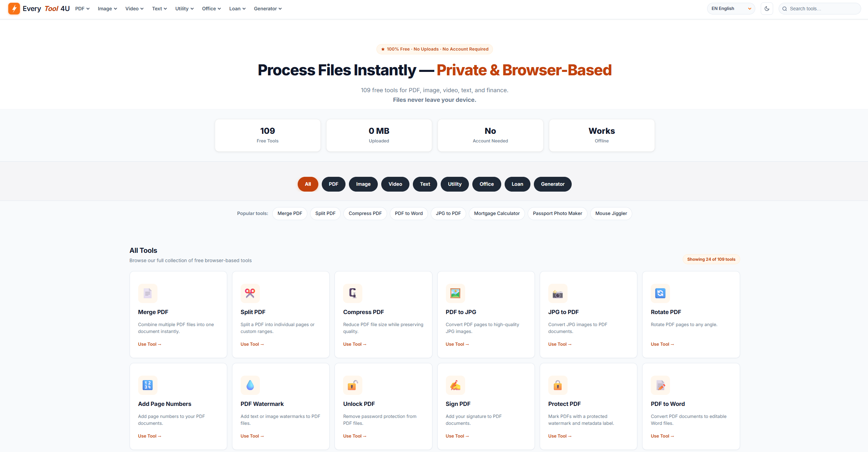Select the Office category filter pill

[487, 184]
